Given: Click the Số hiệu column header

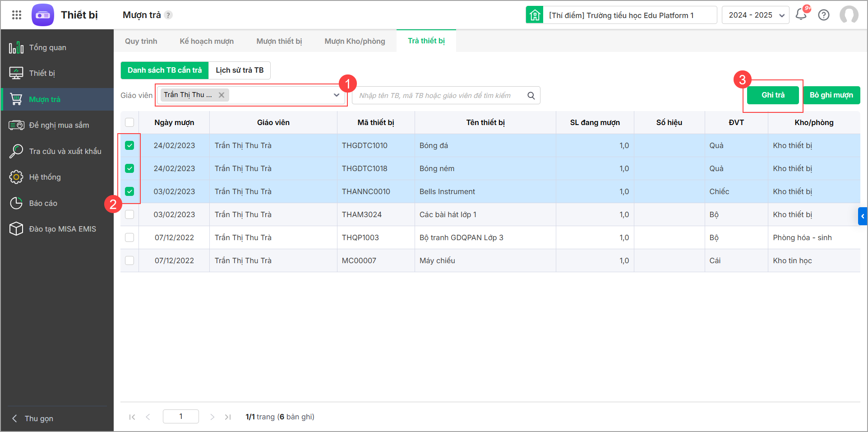Looking at the screenshot, I should point(669,122).
